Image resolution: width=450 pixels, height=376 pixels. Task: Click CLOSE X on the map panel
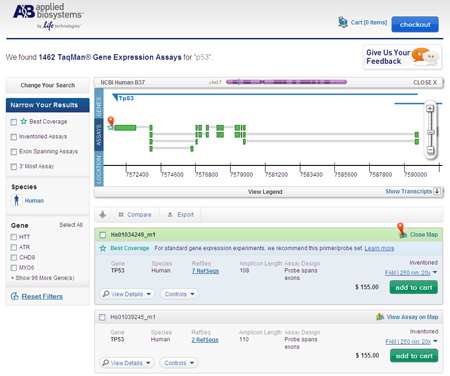[425, 82]
